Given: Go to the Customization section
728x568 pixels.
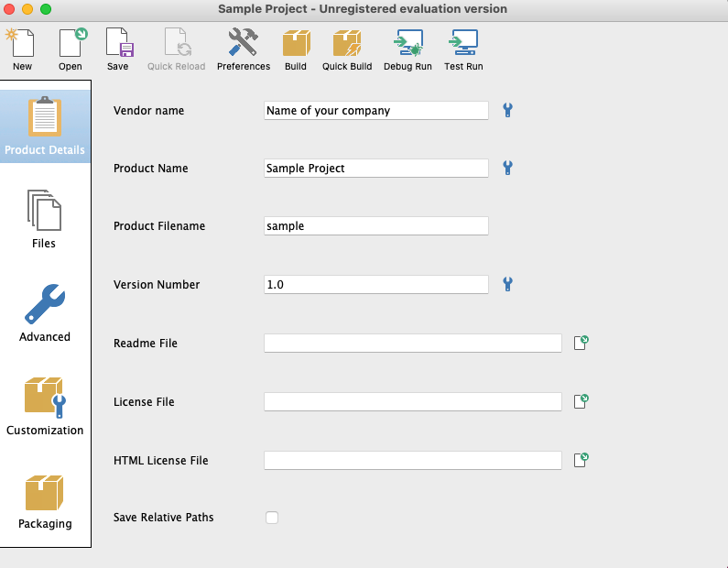Looking at the screenshot, I should coord(44,407).
